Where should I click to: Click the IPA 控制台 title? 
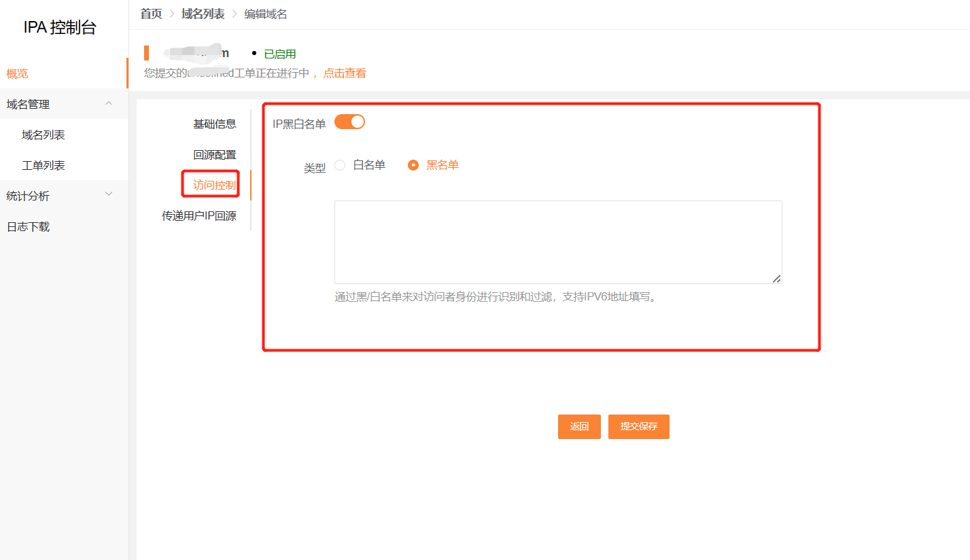coord(60,28)
